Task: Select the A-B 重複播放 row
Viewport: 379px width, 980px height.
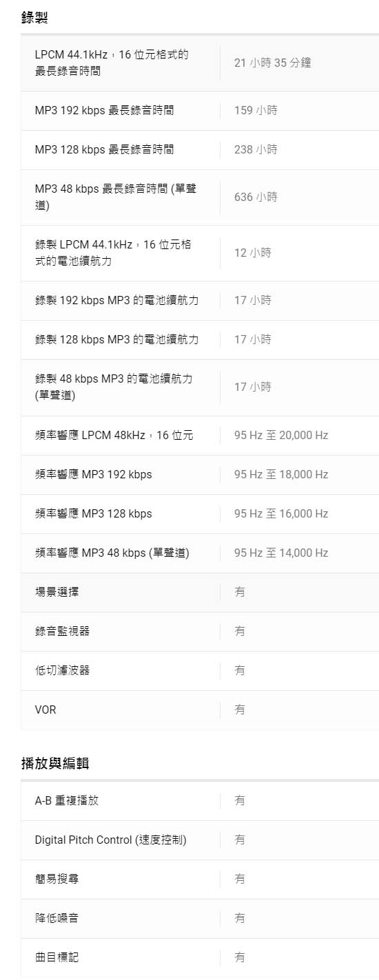Action: click(200, 801)
